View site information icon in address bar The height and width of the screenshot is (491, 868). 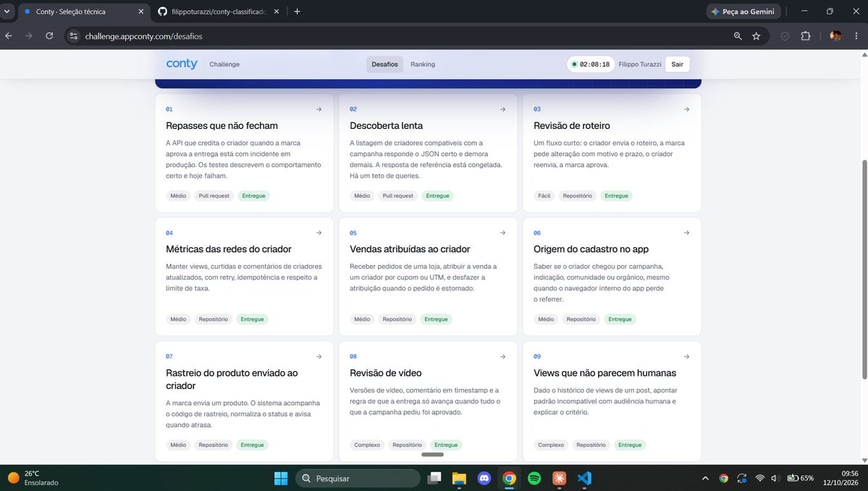point(74,36)
